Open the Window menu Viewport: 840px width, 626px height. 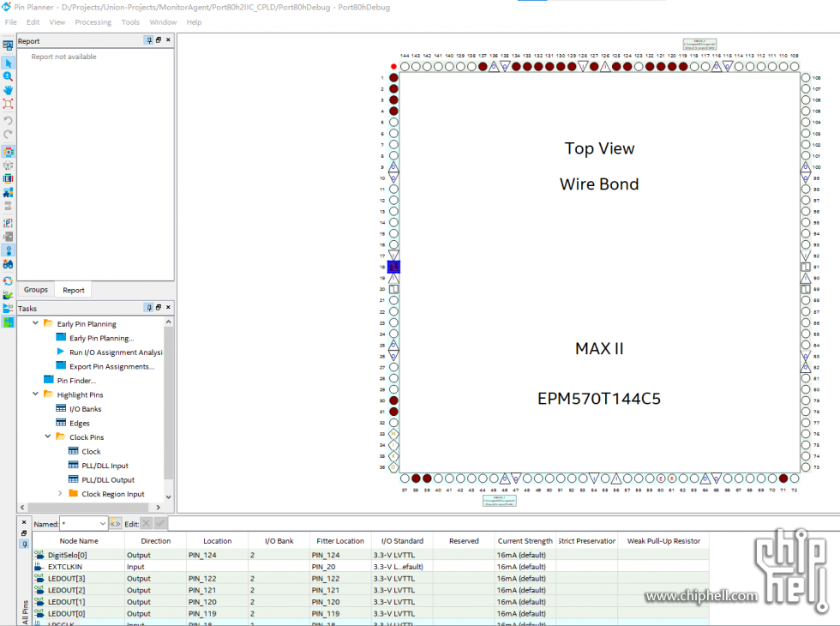tap(163, 22)
